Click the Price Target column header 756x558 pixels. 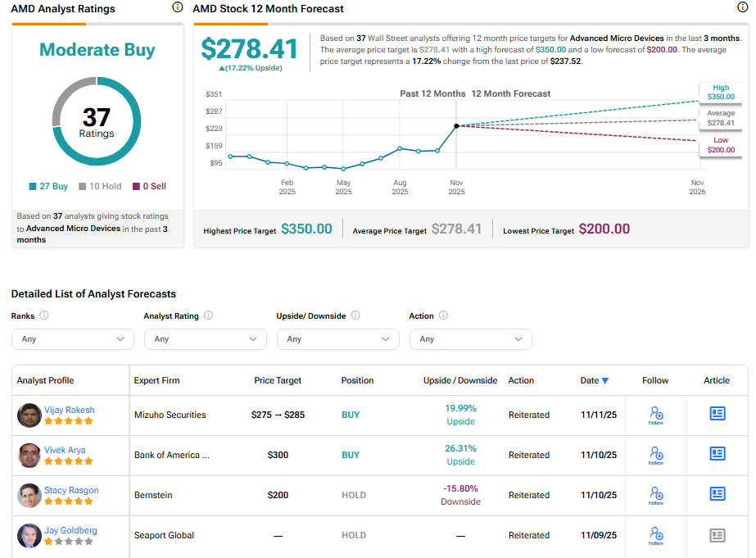[x=278, y=380]
